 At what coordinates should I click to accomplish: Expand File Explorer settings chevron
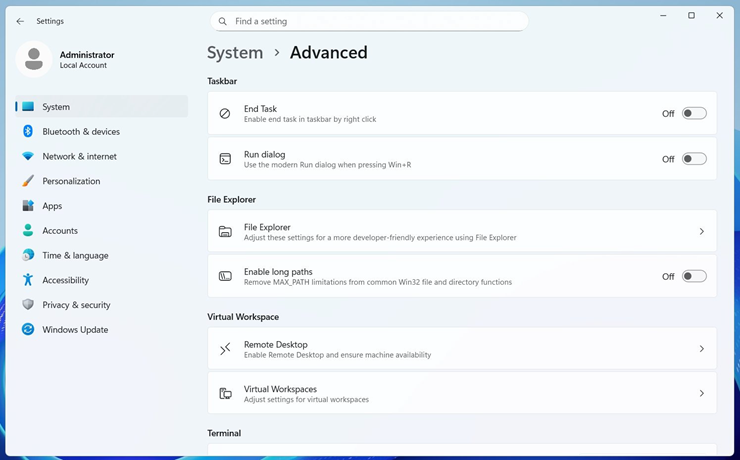701,232
